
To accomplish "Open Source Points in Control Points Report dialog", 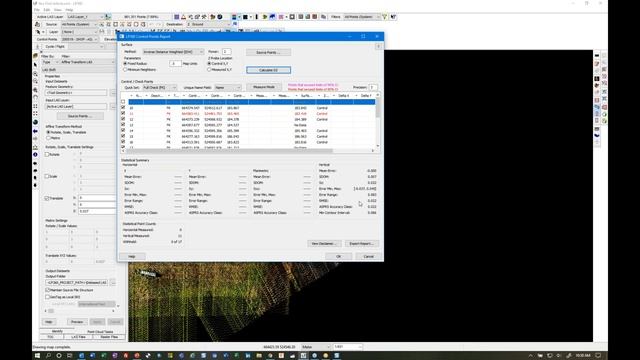I will point(268,52).
